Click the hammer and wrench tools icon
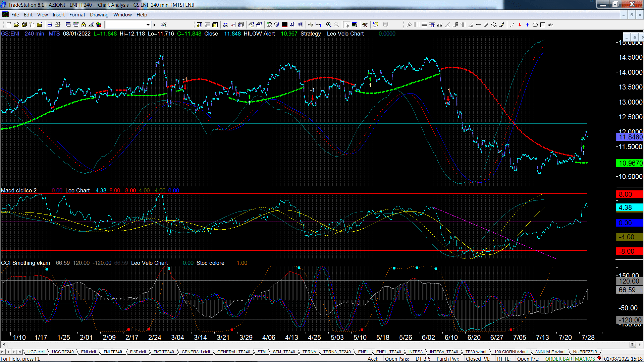644x362 pixels. 365,25
